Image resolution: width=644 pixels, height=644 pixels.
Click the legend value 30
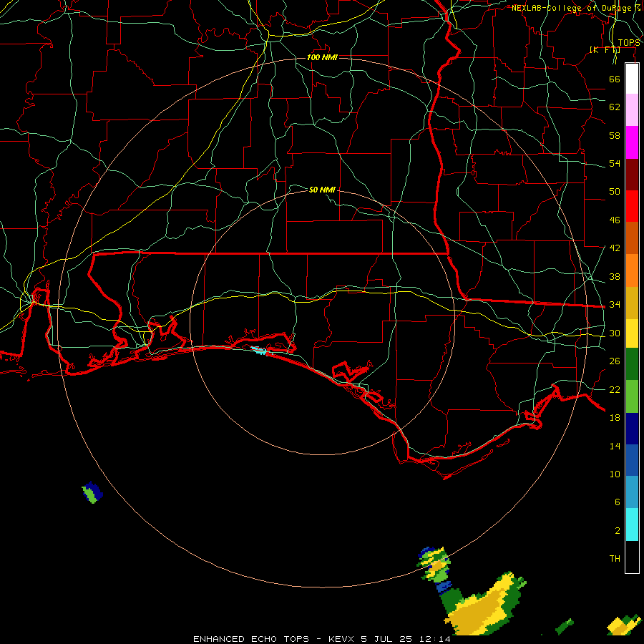click(615, 333)
